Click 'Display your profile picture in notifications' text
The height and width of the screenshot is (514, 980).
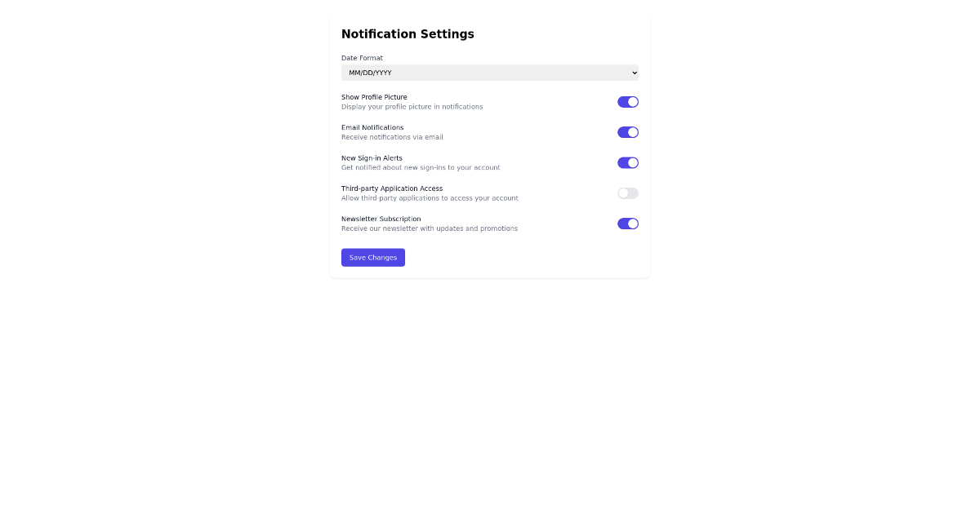[412, 106]
